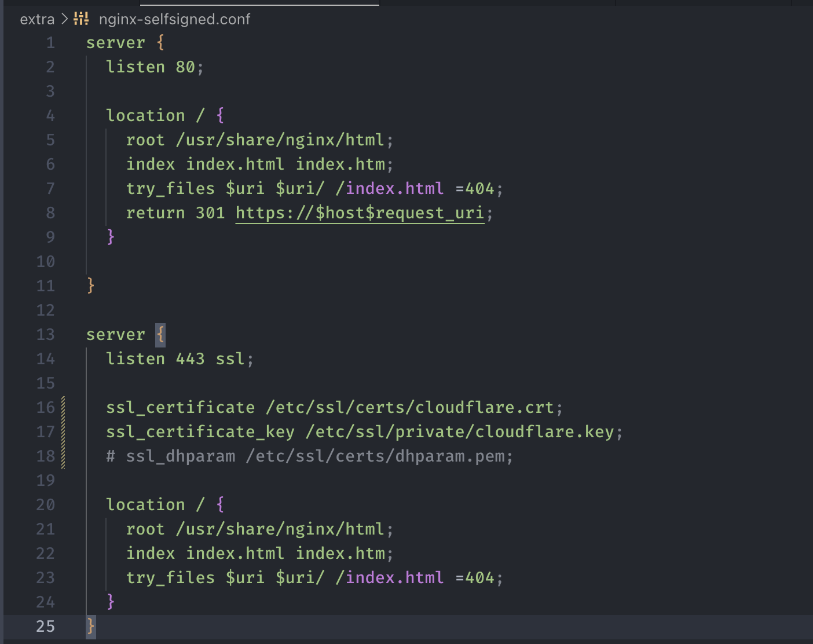This screenshot has height=644, width=813.
Task: Open the https://$host$request_uri link
Action: tap(360, 213)
